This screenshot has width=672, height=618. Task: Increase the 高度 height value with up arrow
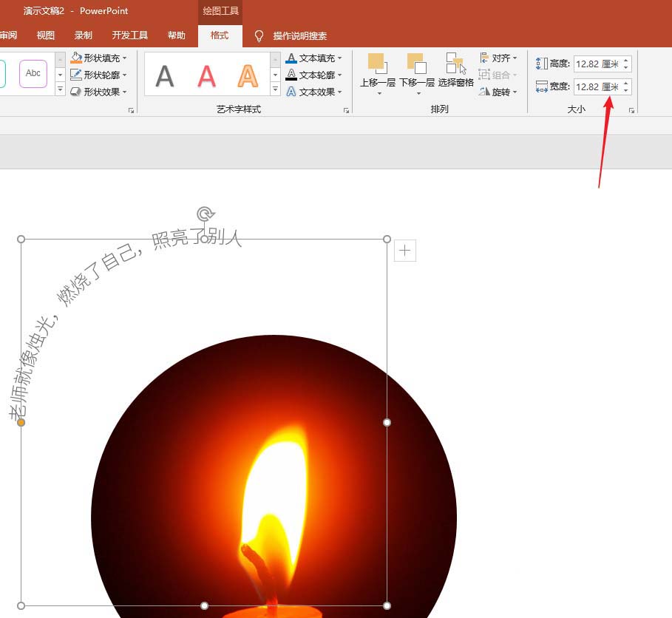(x=626, y=61)
